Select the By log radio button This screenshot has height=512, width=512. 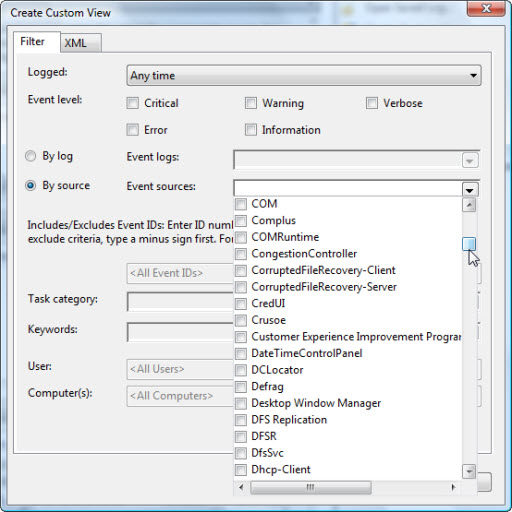(x=31, y=156)
